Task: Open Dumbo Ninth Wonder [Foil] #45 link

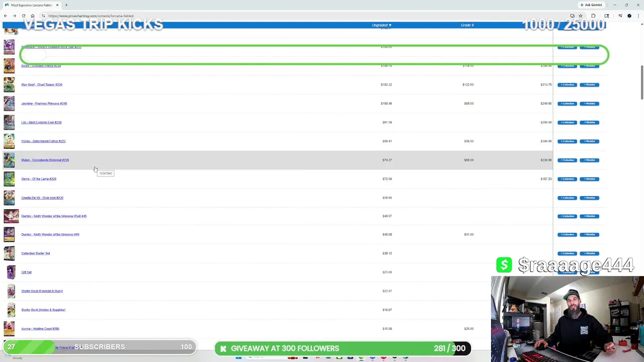Action: coord(54,216)
